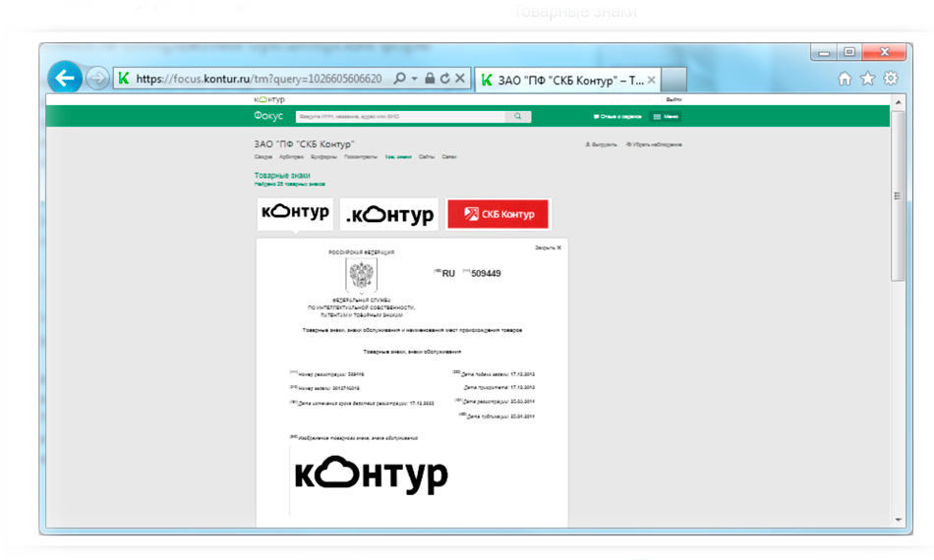Viewport: 934px width, 560px height.
Task: Click Выгрузить export link
Action: point(601,144)
